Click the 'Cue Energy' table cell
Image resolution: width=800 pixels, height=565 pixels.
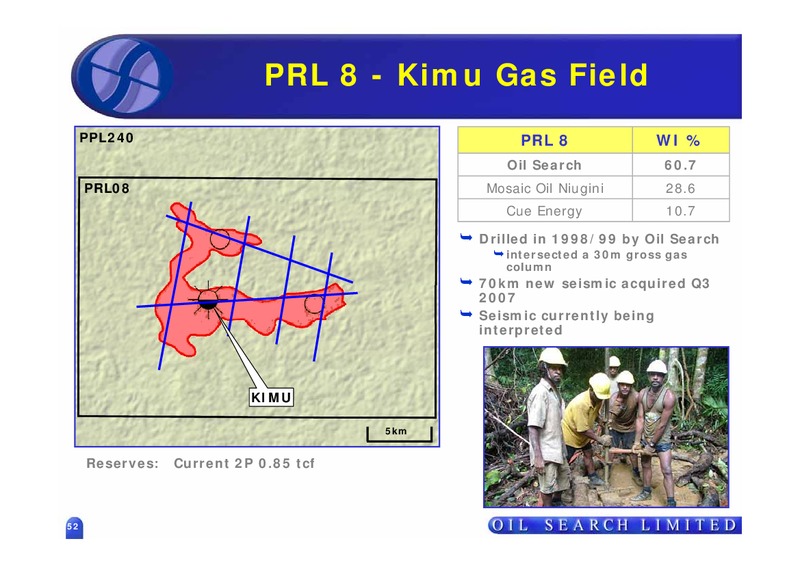pyautogui.click(x=544, y=211)
